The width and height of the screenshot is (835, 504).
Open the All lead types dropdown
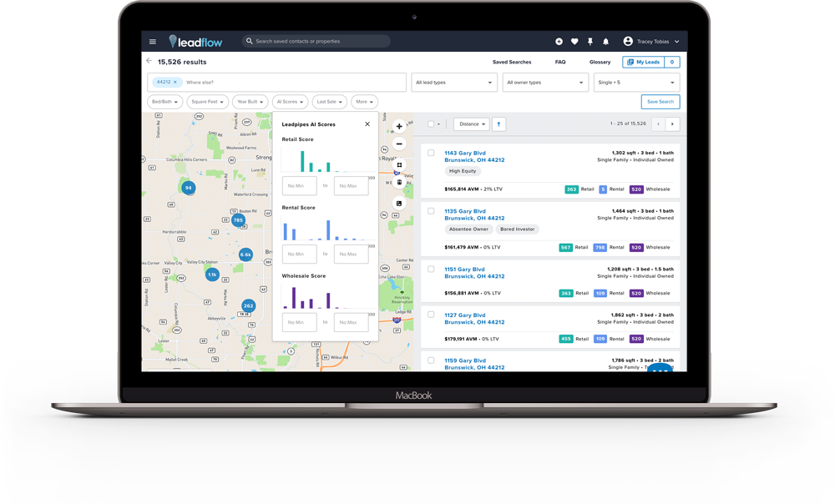point(454,83)
